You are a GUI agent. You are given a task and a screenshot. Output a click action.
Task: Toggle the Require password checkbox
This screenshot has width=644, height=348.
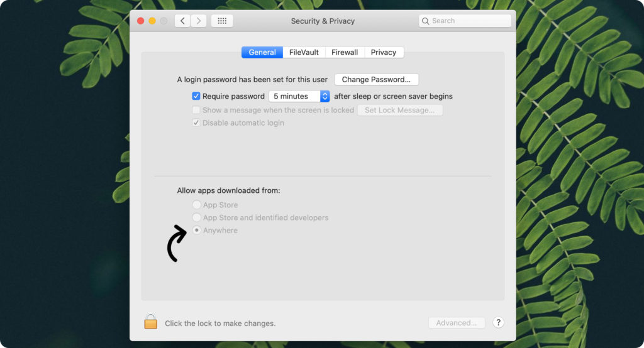196,96
